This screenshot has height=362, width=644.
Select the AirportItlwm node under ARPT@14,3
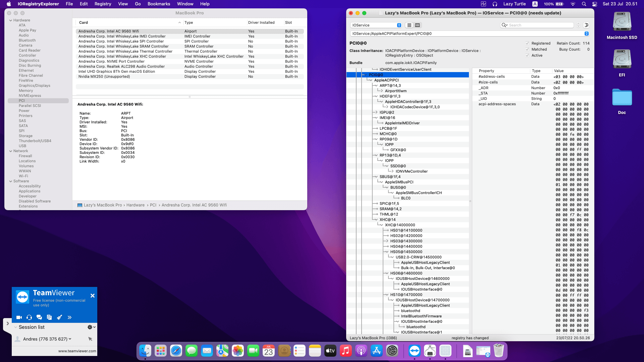[396, 91]
